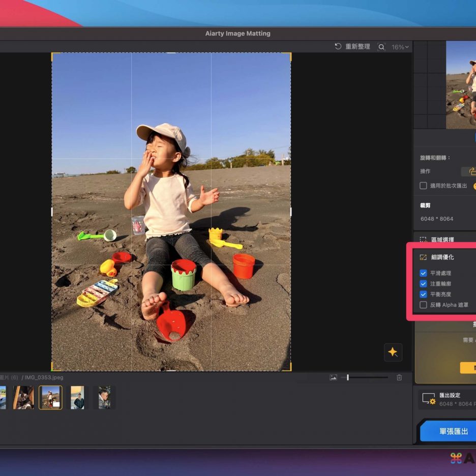Screen dimensions: 476x476
Task: Click the thumbnail size image icon
Action: coord(333,377)
